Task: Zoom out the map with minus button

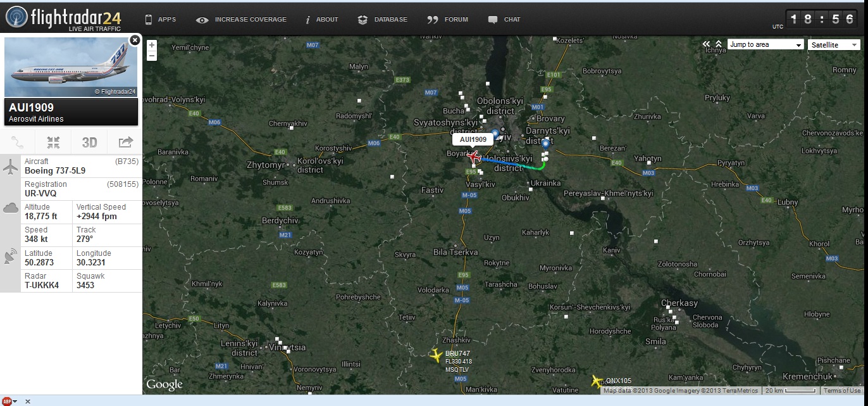Action: [x=152, y=56]
